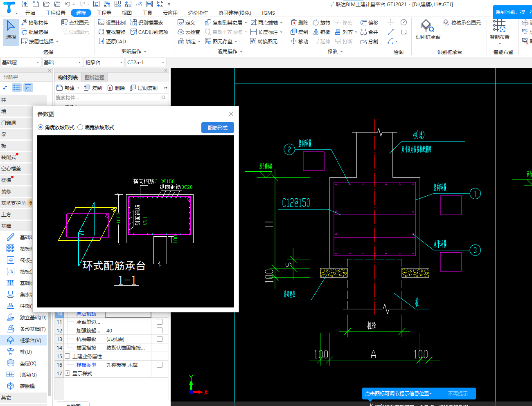This screenshot has height=406, width=532.
Task: Click 智能布置 smart layout icon
Action: 499,30
